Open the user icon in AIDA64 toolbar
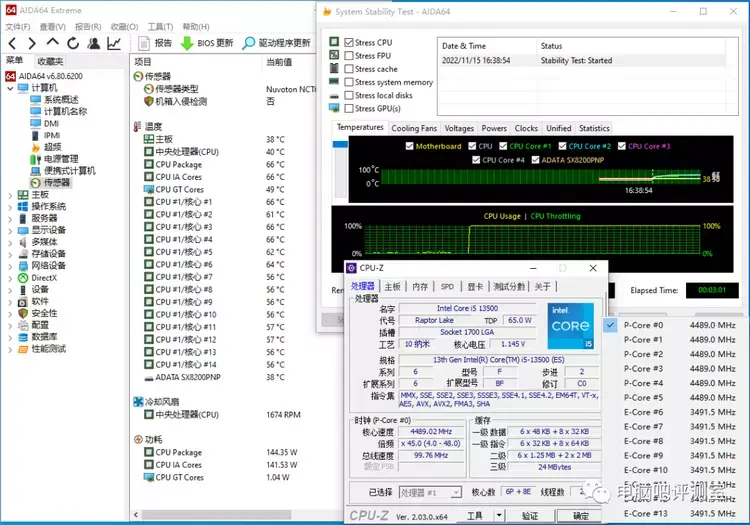 click(x=94, y=44)
